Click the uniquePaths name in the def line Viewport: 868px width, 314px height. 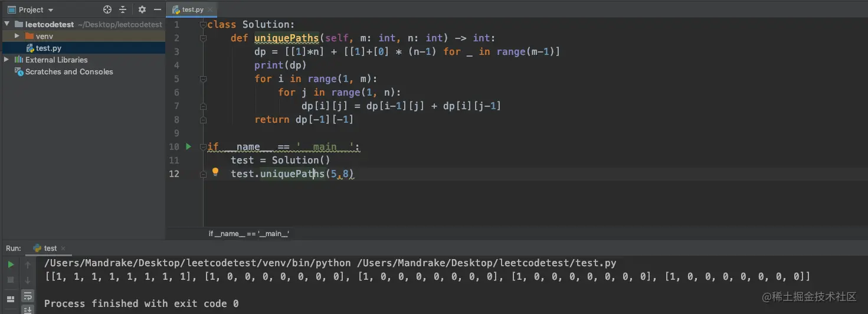click(x=286, y=38)
